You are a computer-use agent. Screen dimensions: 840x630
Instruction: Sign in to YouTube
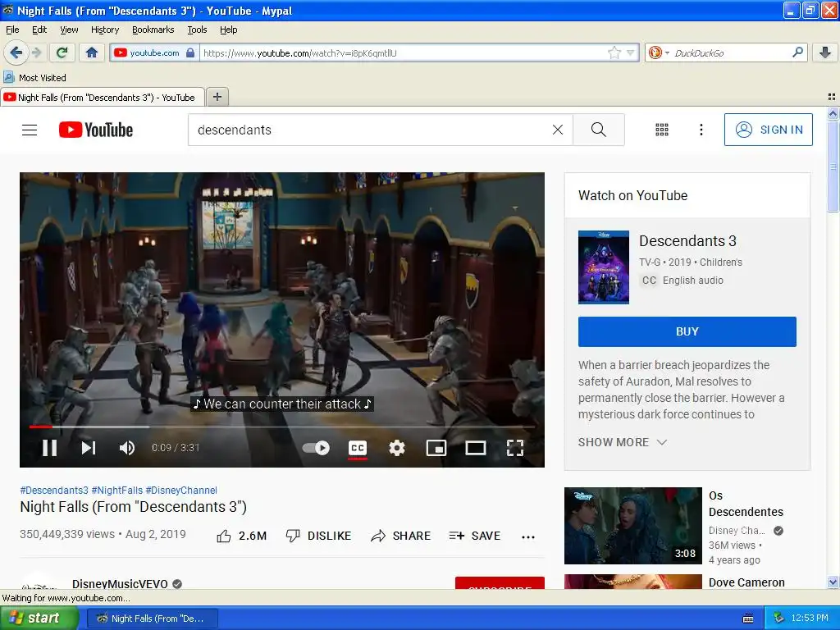[x=768, y=130]
